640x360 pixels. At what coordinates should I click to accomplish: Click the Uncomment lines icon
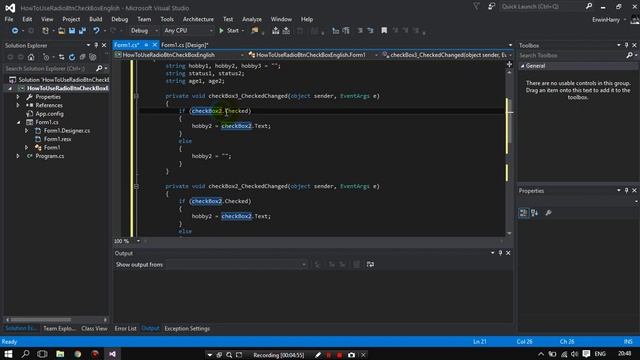point(370,31)
